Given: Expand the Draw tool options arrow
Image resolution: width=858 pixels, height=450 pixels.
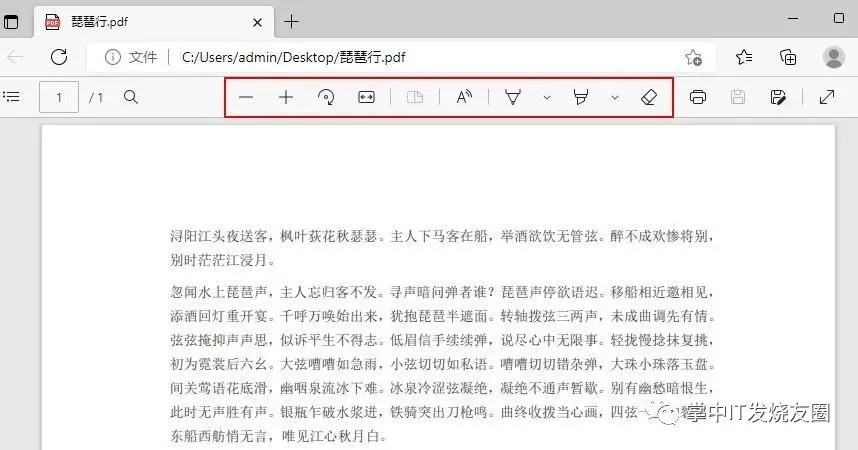Looking at the screenshot, I should coord(547,98).
